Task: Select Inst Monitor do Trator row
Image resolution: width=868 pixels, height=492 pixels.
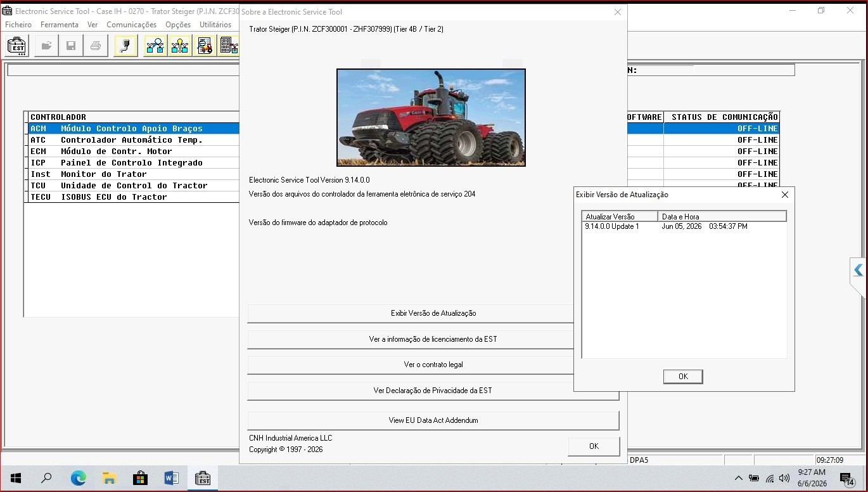Action: click(134, 174)
